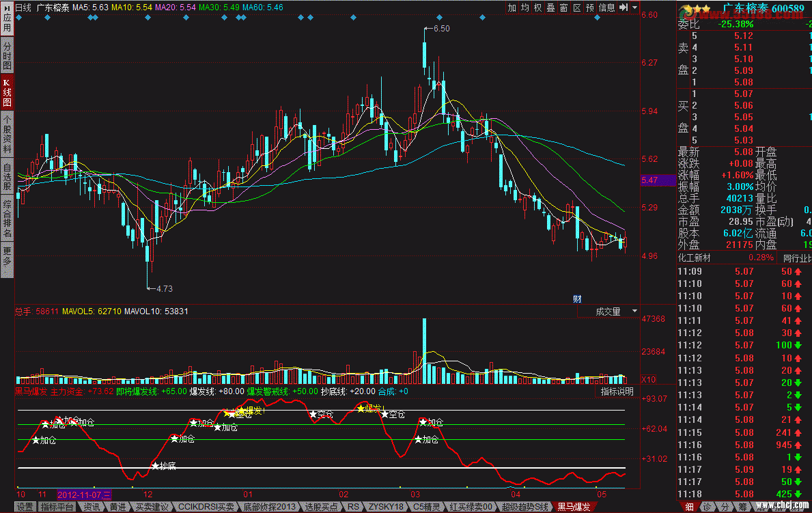
Task: Select the 超级趋势S线 indicator tab
Action: [524, 507]
